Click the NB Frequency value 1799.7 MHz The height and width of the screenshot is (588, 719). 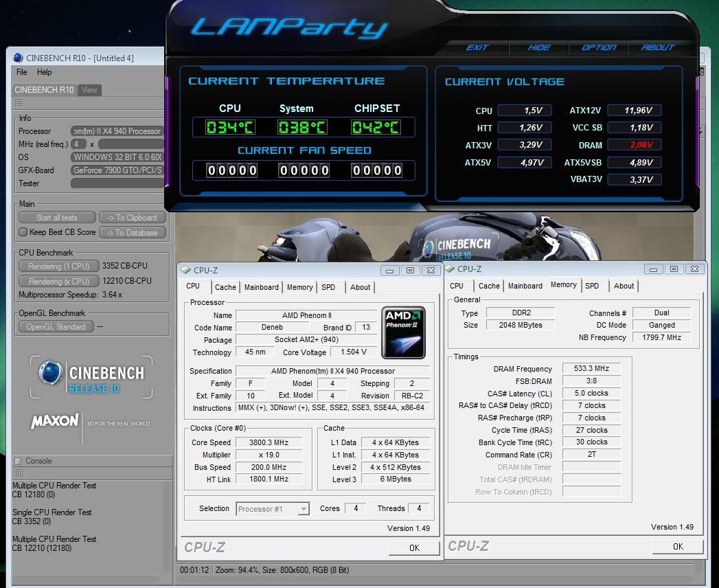pos(662,337)
